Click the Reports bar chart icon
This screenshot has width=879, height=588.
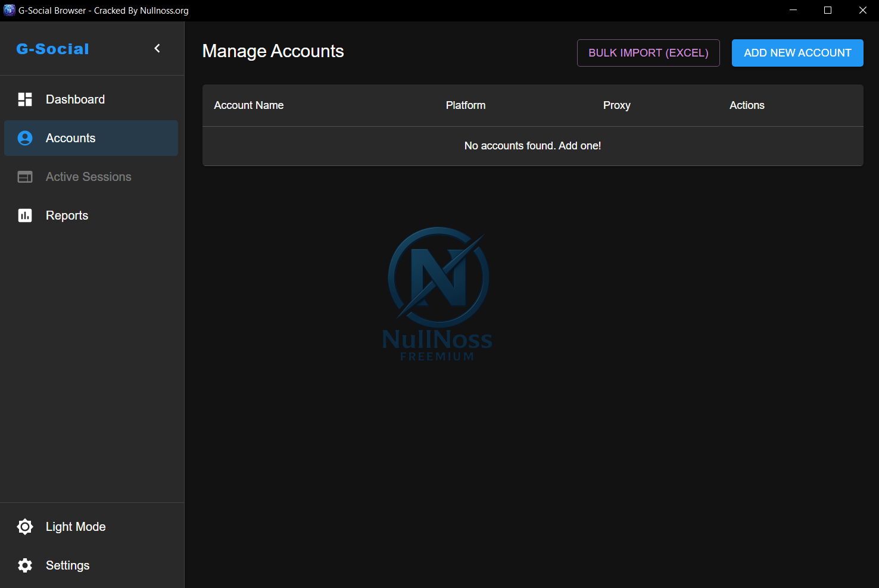[25, 215]
